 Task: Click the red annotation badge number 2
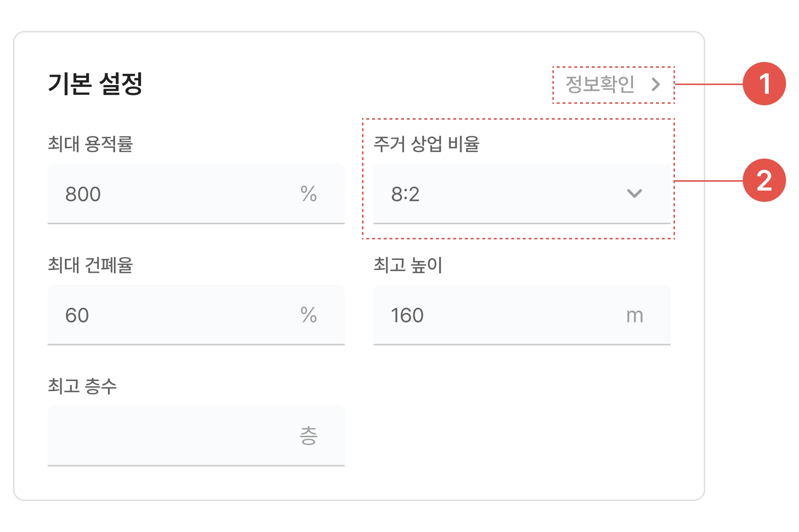(764, 180)
